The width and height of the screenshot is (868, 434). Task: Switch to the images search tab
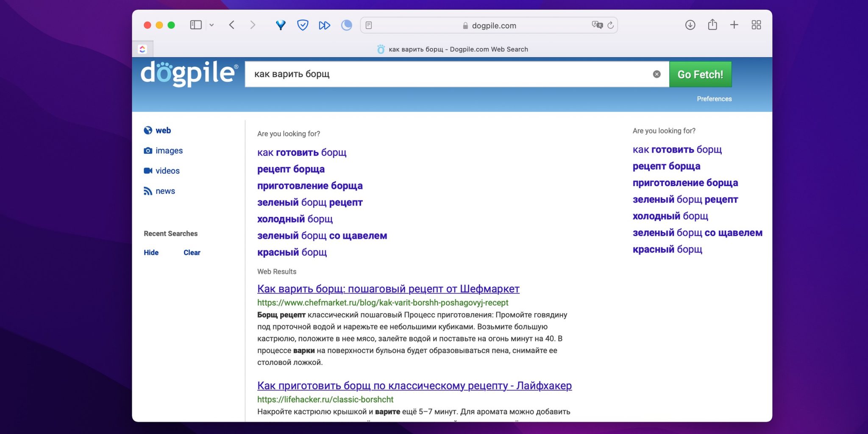[x=169, y=150]
